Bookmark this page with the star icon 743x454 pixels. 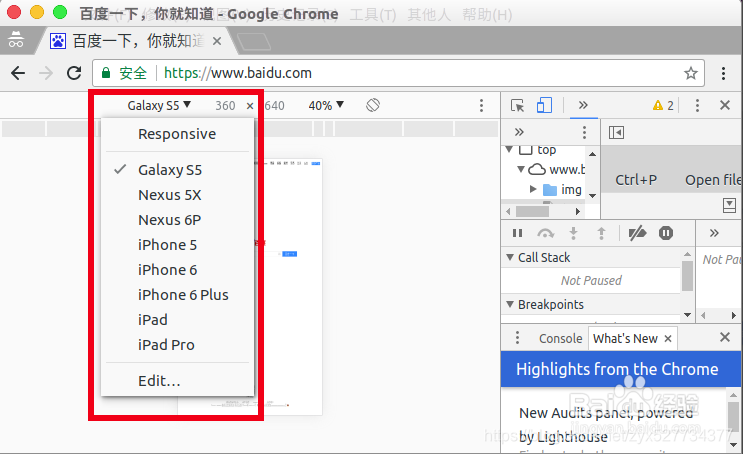(690, 73)
